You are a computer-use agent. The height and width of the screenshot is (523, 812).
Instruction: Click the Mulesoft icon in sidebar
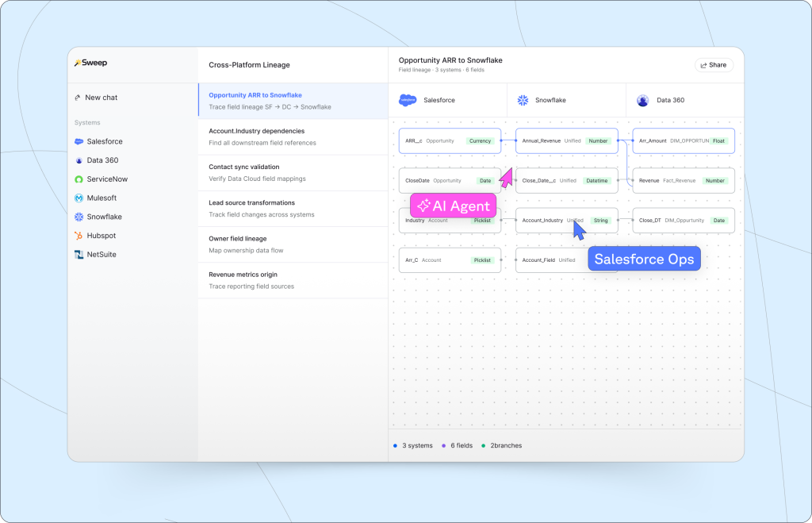point(79,198)
